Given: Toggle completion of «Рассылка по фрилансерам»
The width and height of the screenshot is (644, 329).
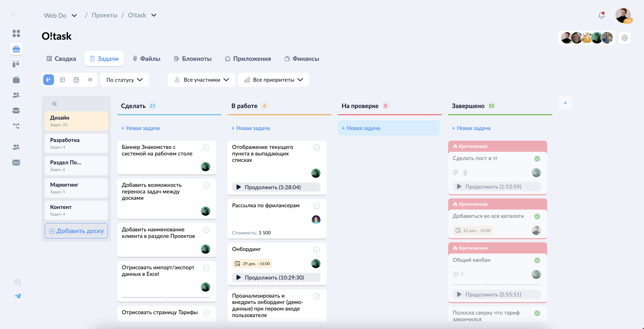Looking at the screenshot, I should click(x=316, y=206).
